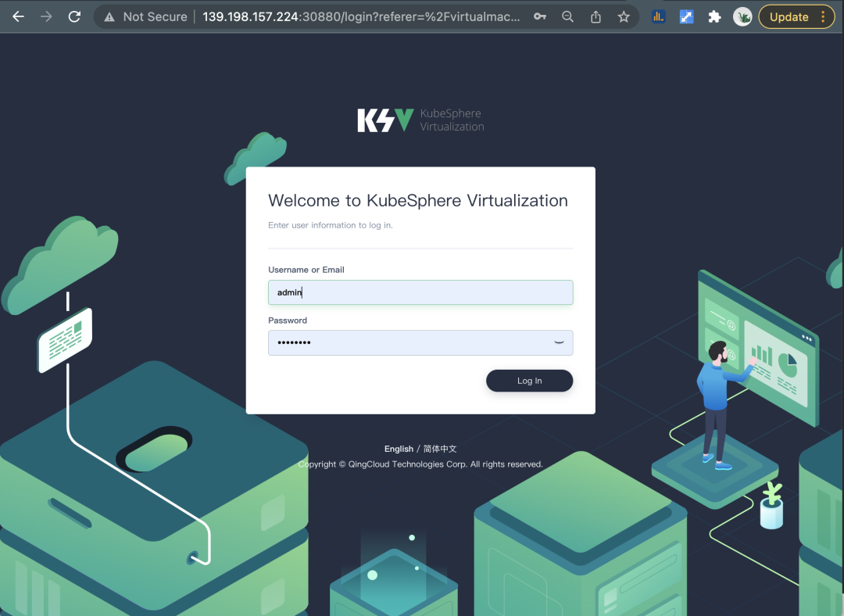Viewport: 844px width, 616px height.
Task: Click the Welcome to KubeSphere Virtualization heading
Action: click(417, 200)
